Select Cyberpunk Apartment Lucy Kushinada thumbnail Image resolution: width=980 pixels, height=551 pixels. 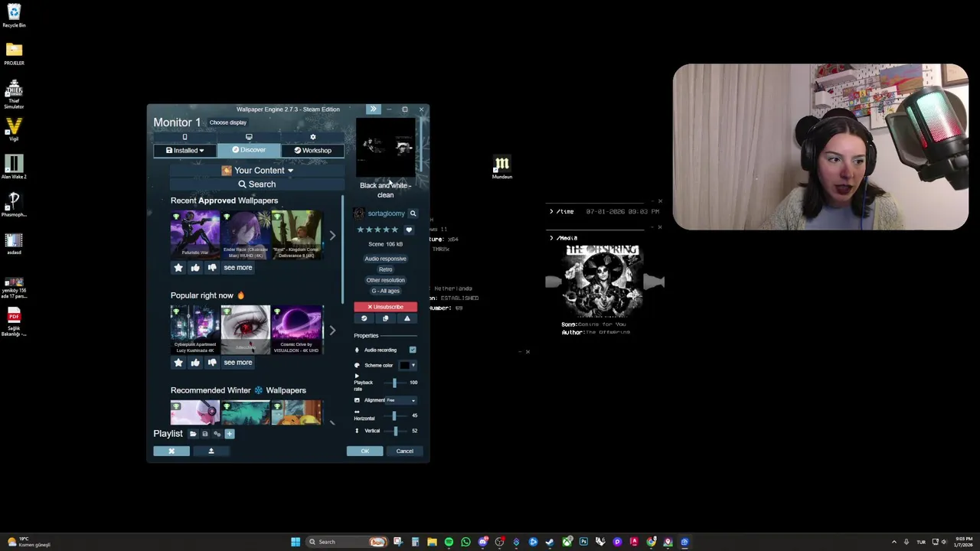tap(194, 330)
